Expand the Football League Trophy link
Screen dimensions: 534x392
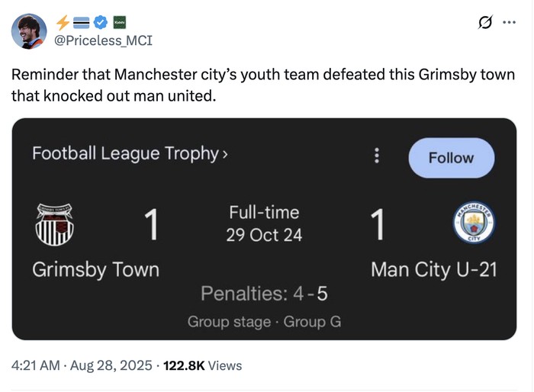[130, 153]
